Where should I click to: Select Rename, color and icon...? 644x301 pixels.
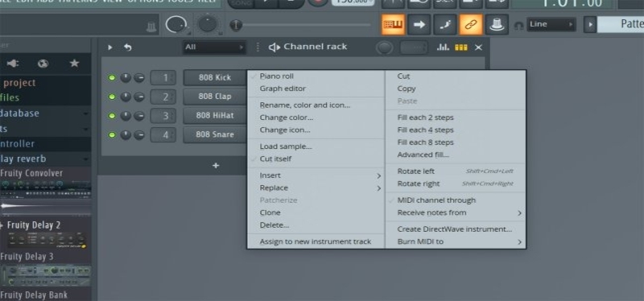tap(305, 105)
